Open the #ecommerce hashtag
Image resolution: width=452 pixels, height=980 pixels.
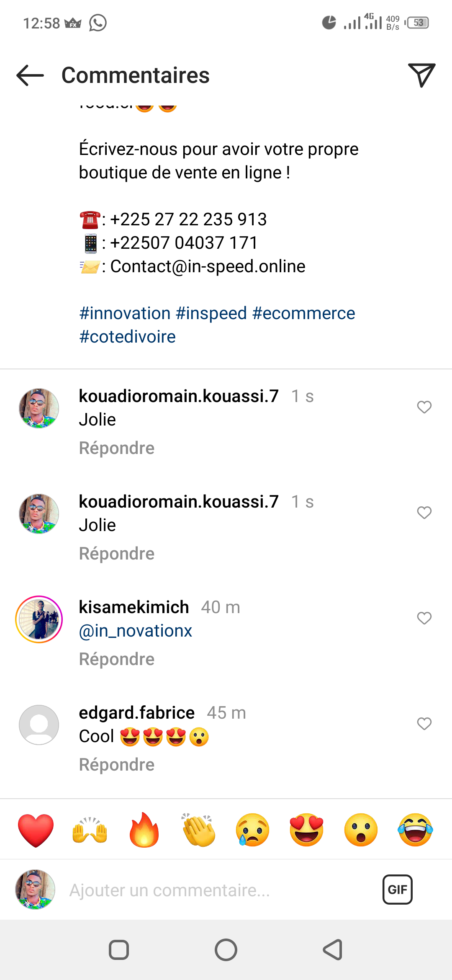click(x=303, y=313)
